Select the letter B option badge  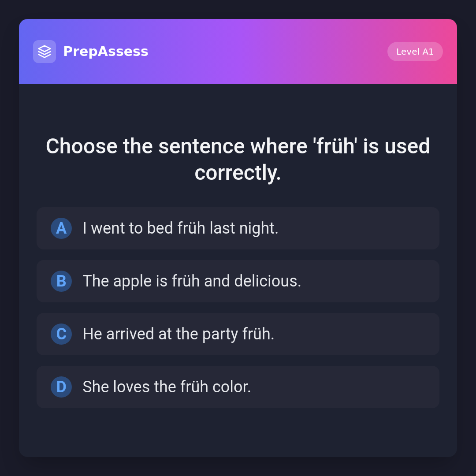tap(61, 281)
